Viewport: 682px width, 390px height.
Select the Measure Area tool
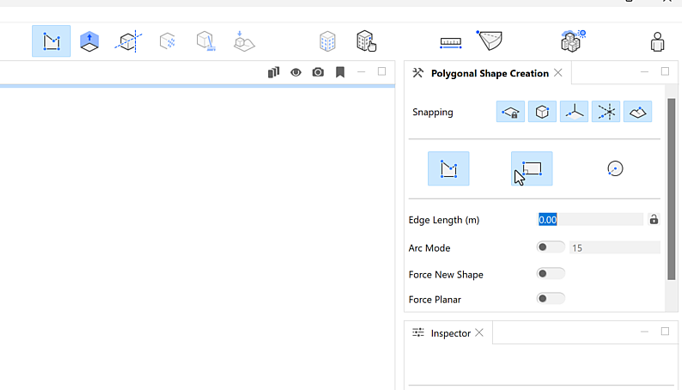(x=489, y=40)
